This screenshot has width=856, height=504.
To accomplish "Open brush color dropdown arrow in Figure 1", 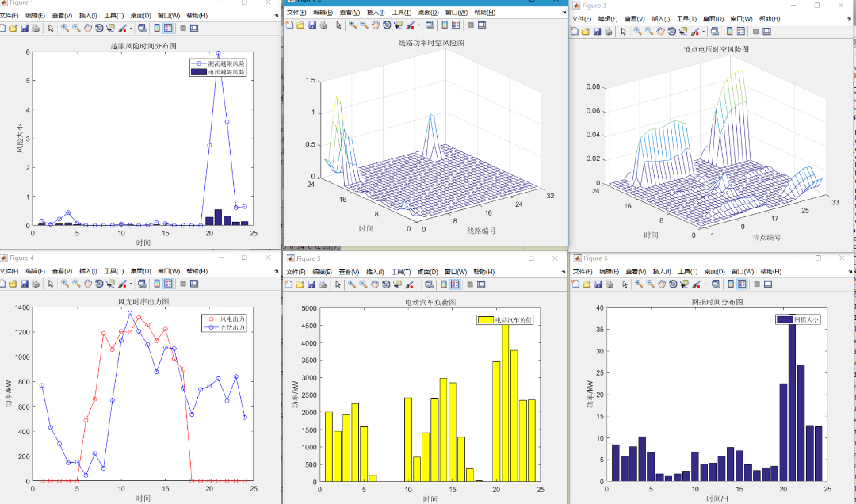I will tap(131, 29).
